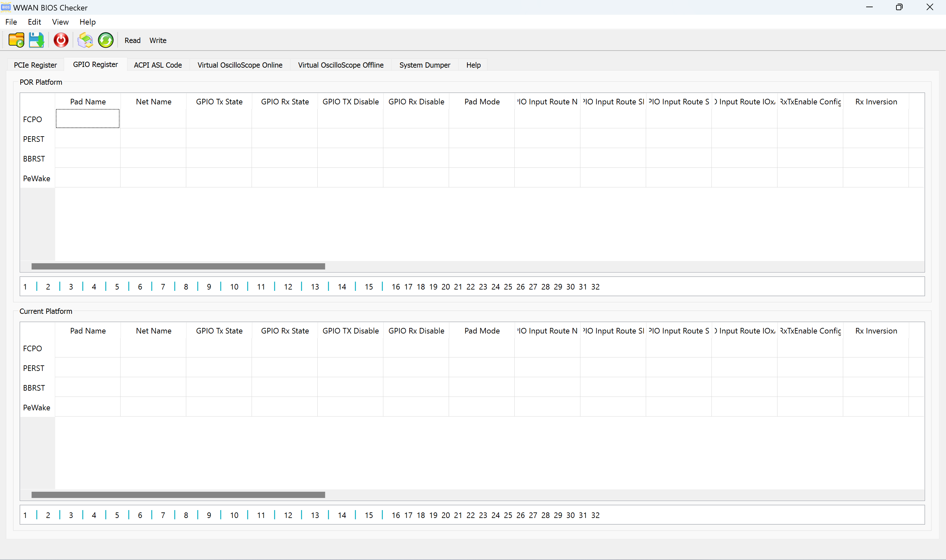Open the Help menu in the menu bar
This screenshot has height=560, width=946.
tap(88, 22)
